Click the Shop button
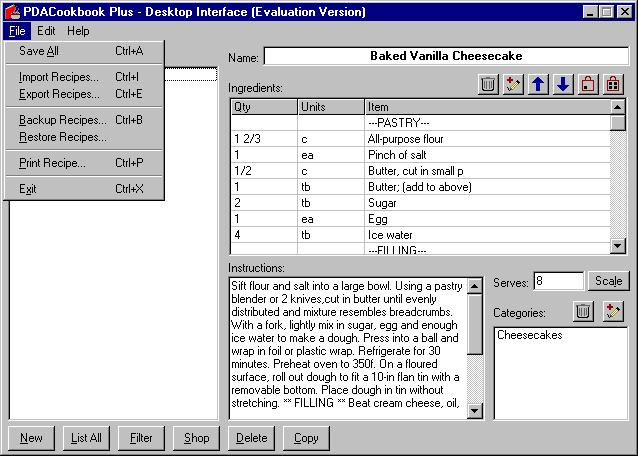 tap(196, 438)
